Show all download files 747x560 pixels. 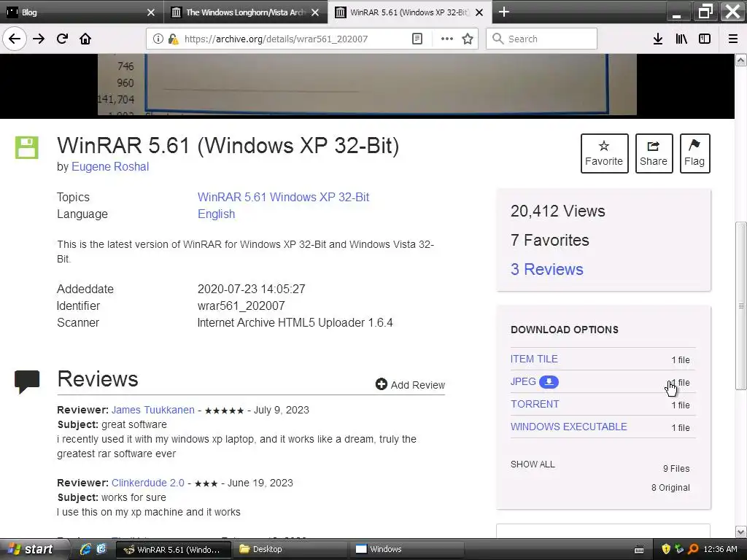pyautogui.click(x=533, y=464)
